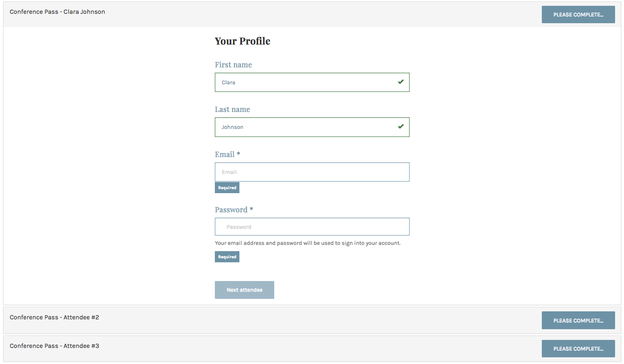Click the Required badge under the Password field

click(227, 256)
